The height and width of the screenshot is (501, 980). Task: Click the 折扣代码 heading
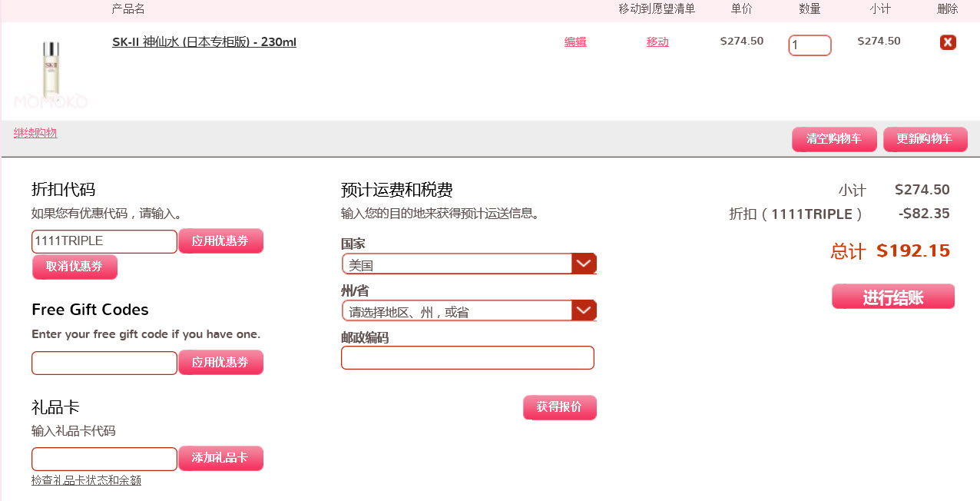(x=63, y=190)
